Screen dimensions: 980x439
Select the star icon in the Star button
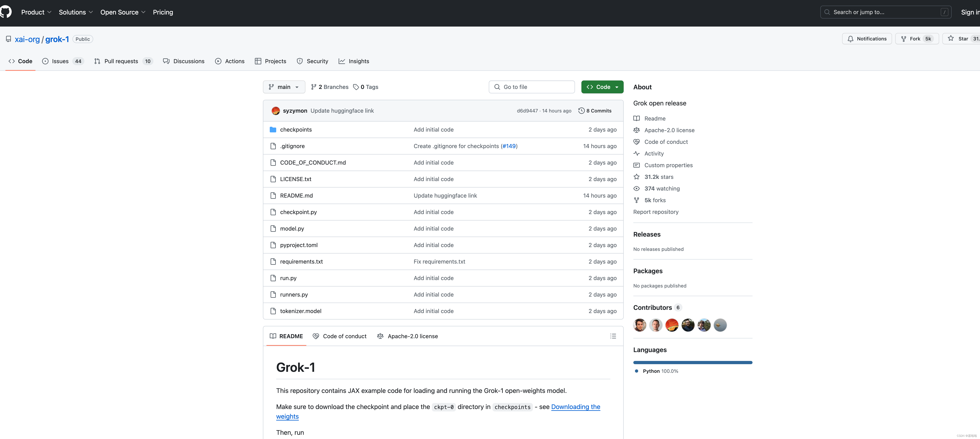[x=951, y=38]
